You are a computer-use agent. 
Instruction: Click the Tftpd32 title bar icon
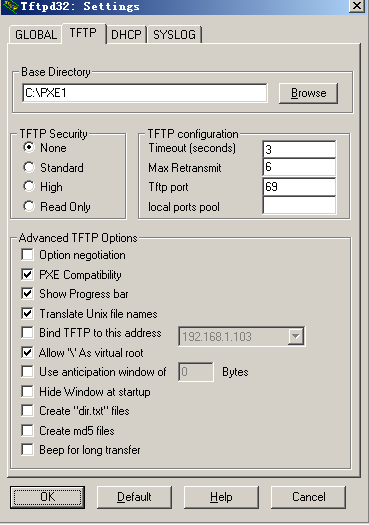(x=10, y=6)
